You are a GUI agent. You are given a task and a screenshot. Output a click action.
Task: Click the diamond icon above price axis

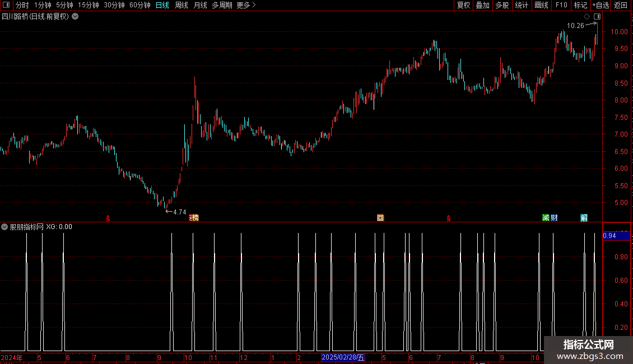point(587,17)
